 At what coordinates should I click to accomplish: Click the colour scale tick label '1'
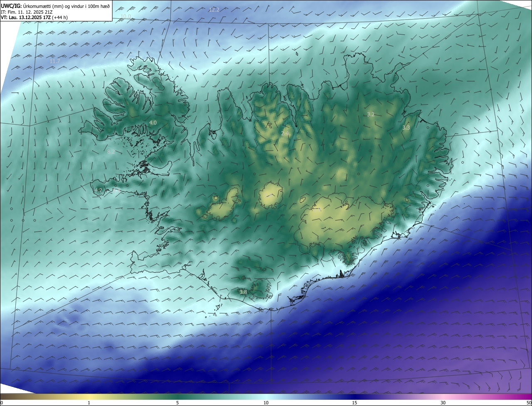pyautogui.click(x=89, y=403)
